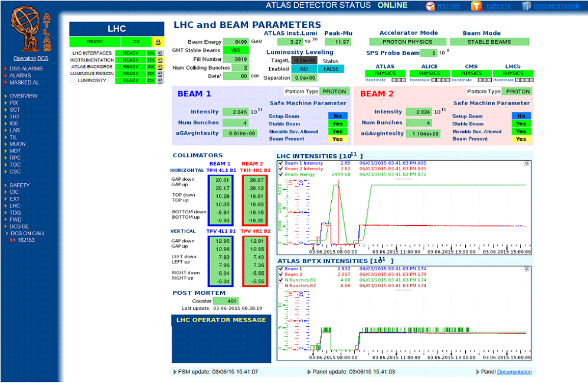Viewport: 588px width, 383px height.
Task: Click the blue Luminosity Leveling Enabled NO field
Action: 304,69
